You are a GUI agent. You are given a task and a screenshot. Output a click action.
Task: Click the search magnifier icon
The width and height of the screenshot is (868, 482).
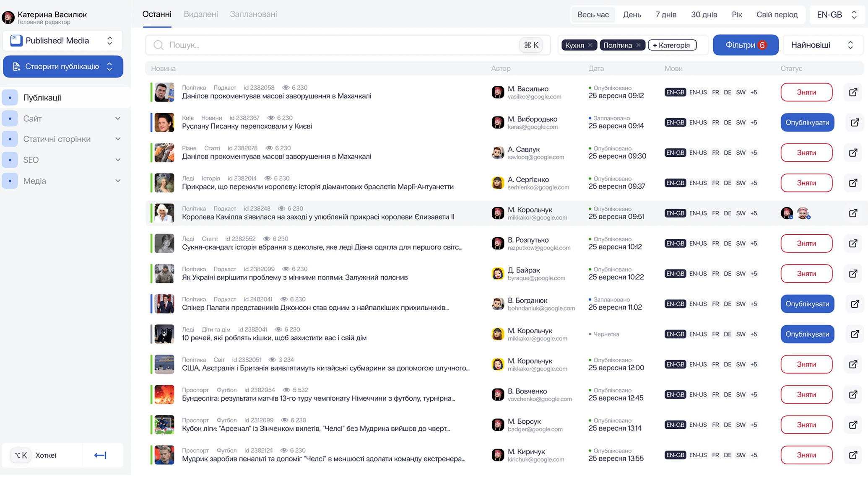pos(158,45)
